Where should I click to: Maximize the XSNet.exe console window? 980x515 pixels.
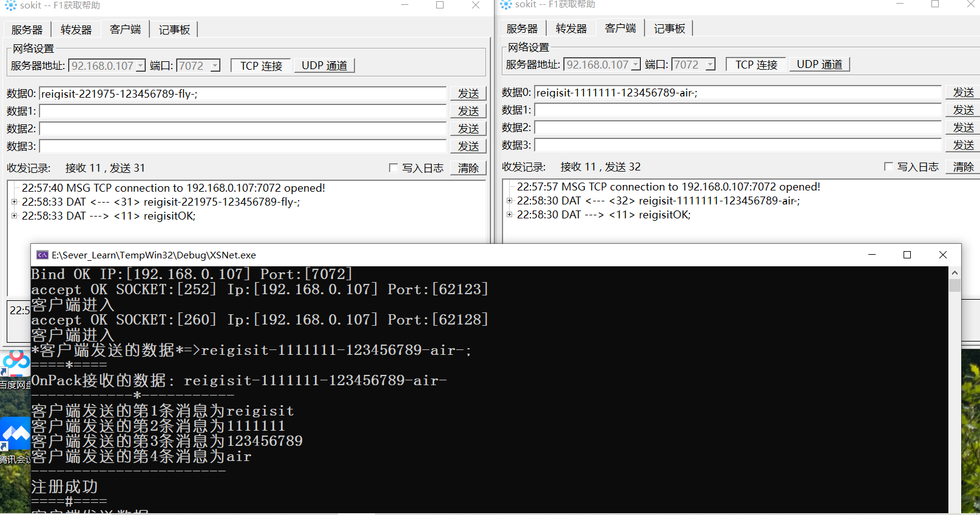[x=907, y=255]
